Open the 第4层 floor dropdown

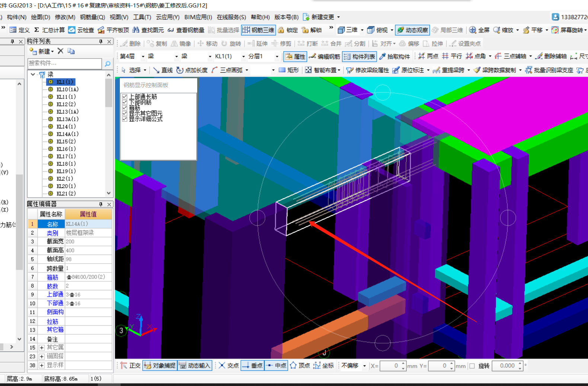click(x=143, y=57)
